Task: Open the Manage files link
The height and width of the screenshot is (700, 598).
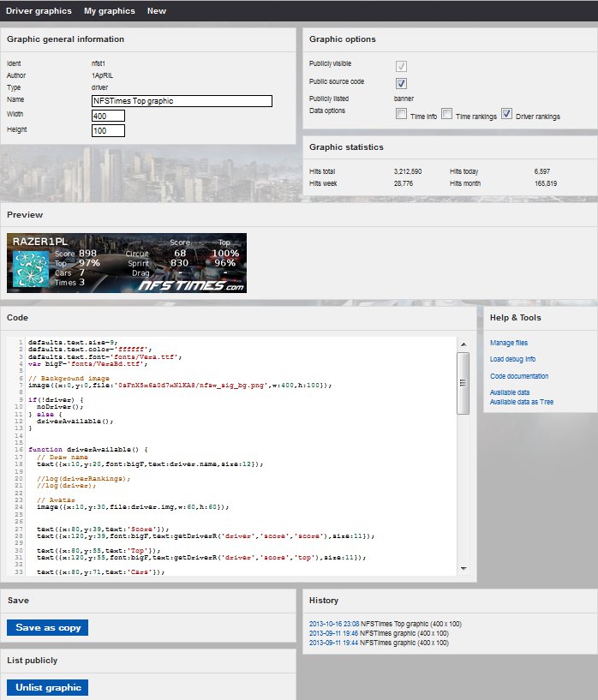Action: 509,343
